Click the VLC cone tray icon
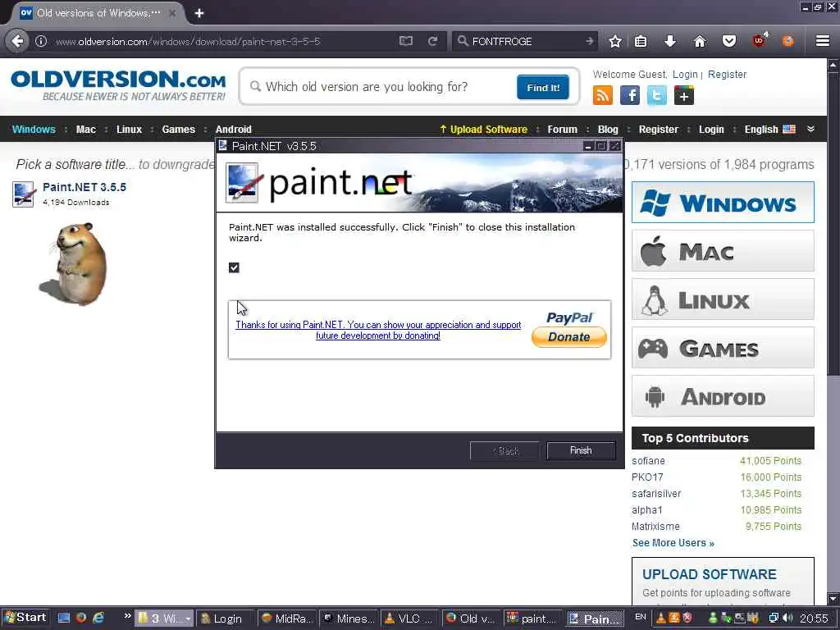The width and height of the screenshot is (840, 630). [x=662, y=618]
